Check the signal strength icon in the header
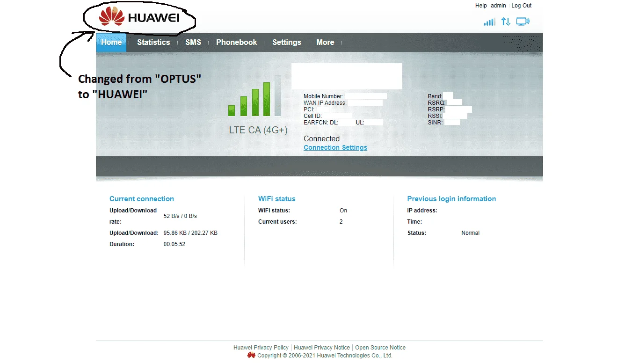 (489, 22)
